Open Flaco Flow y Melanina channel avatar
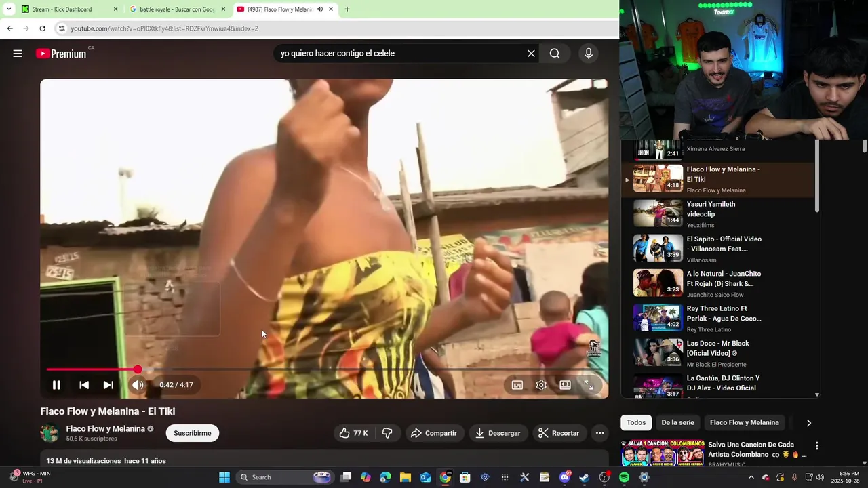 coord(50,433)
